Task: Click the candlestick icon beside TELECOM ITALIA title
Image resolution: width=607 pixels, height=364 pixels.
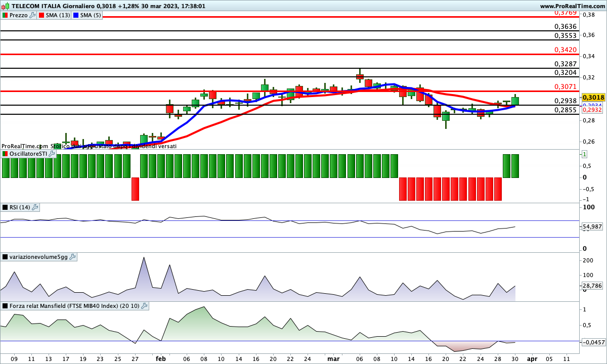Action: click(x=6, y=6)
